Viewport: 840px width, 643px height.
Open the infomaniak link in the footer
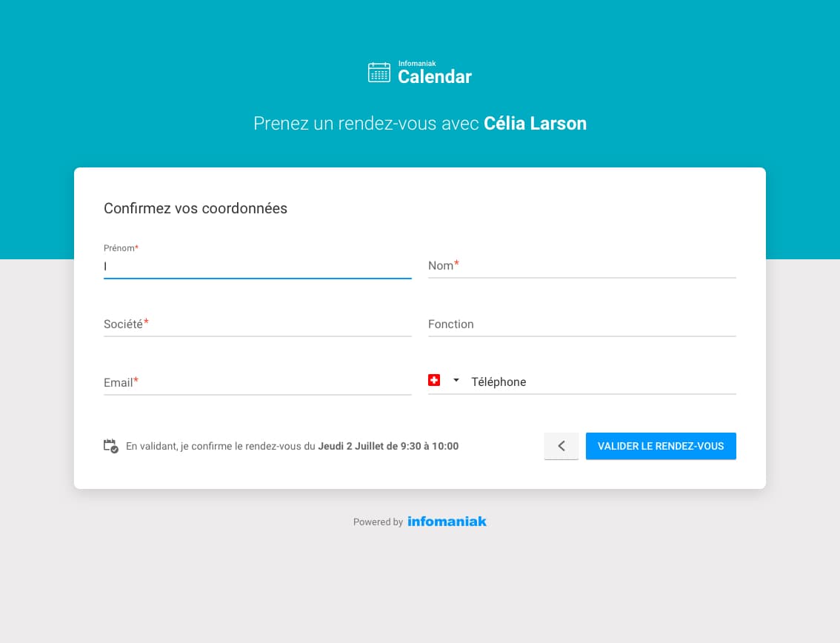coord(447,522)
